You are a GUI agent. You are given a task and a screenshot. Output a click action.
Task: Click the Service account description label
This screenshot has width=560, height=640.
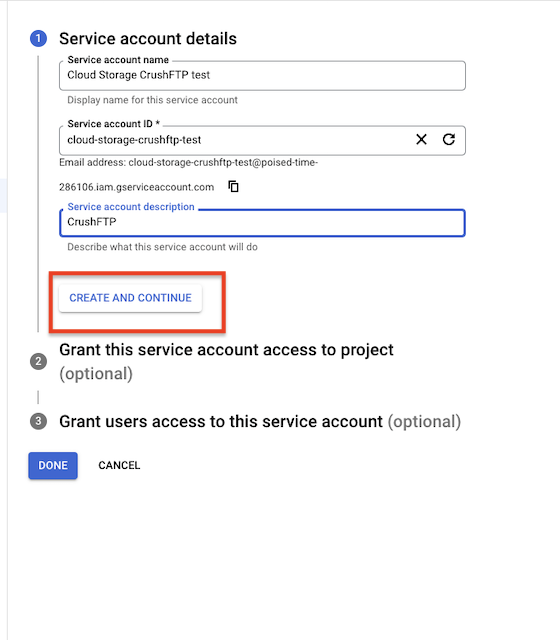pyautogui.click(x=131, y=207)
